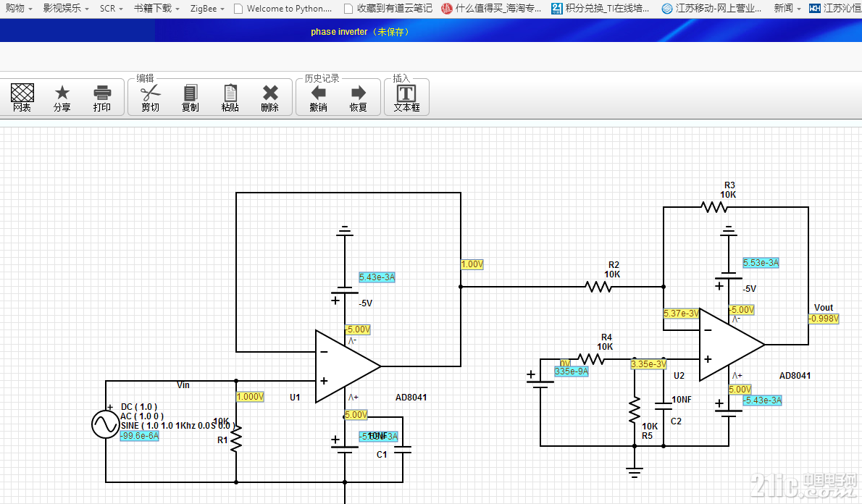Viewport: 862px width, 504px height.
Task: Select U1's -5V battery symbol
Action: 345,290
